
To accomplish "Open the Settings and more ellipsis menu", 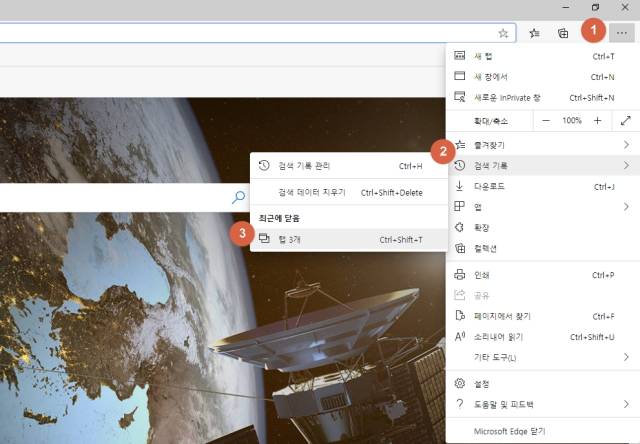I will 622,33.
